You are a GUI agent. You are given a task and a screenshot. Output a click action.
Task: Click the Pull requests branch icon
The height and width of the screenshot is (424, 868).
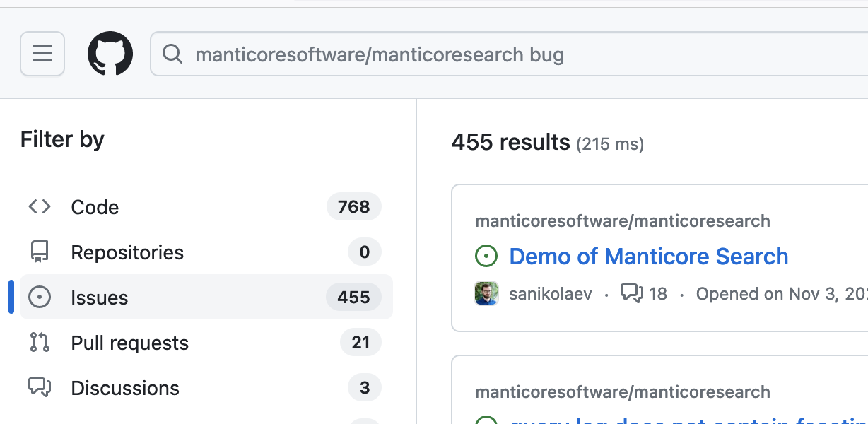pos(40,343)
